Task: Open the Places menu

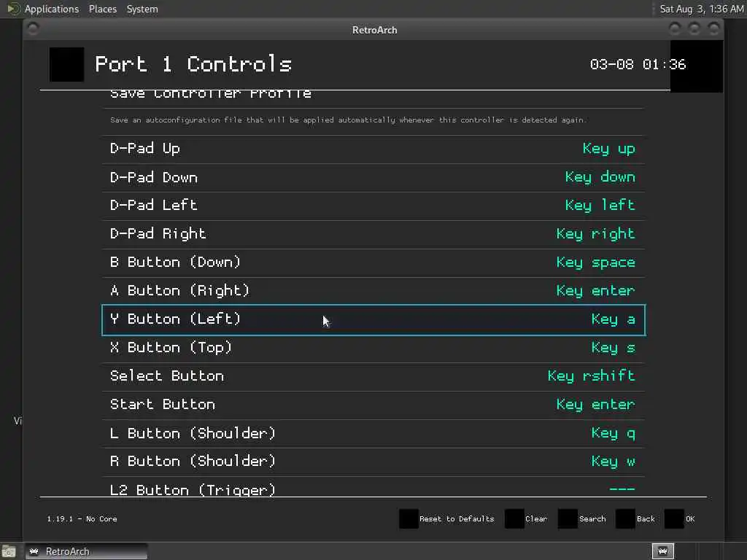Action: coord(102,9)
